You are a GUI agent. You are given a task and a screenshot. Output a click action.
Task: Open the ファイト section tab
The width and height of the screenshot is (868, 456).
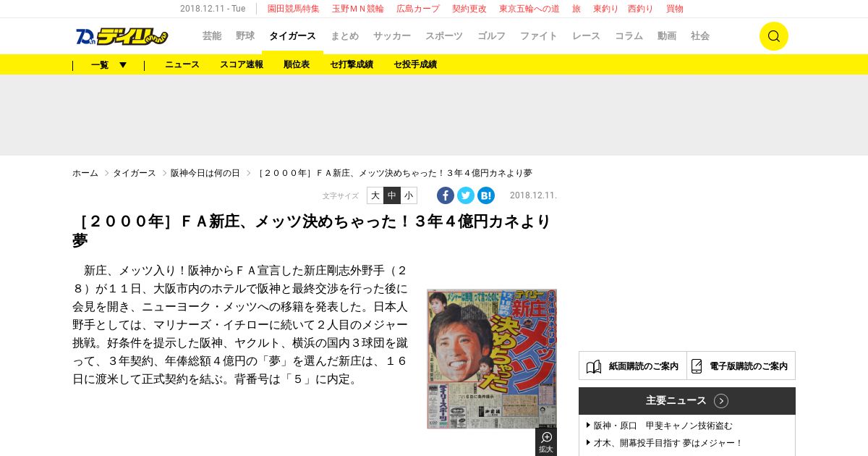tap(539, 36)
